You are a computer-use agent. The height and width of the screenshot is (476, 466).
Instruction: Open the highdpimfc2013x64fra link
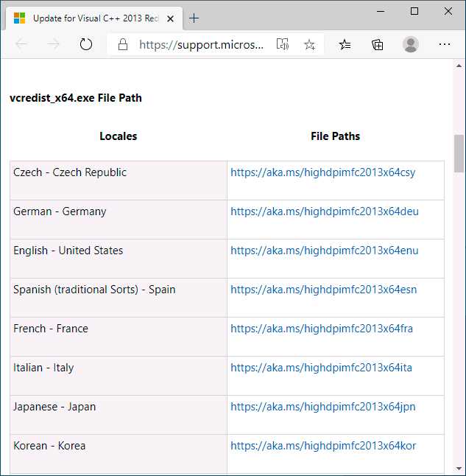point(322,329)
